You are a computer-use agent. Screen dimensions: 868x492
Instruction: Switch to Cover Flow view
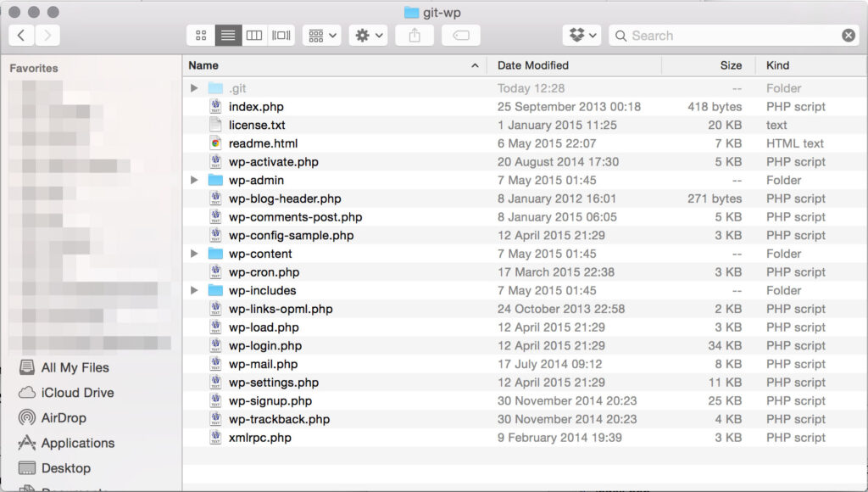tap(281, 36)
